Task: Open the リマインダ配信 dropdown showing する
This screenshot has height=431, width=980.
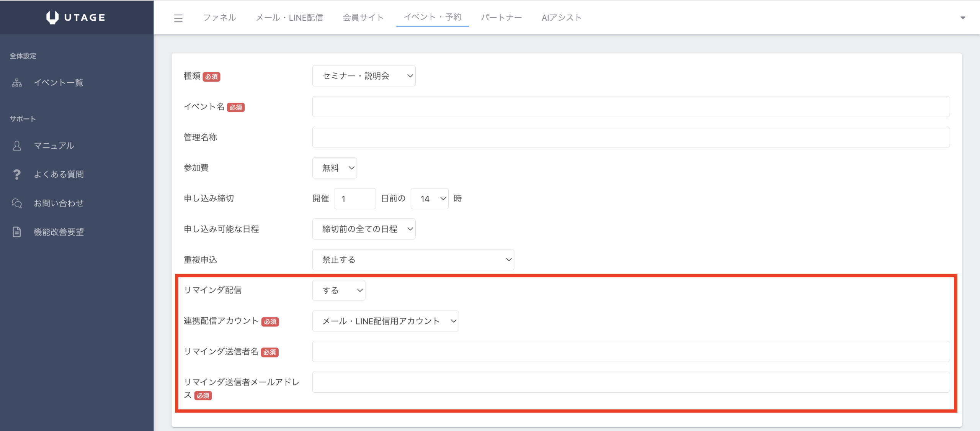Action: [338, 290]
